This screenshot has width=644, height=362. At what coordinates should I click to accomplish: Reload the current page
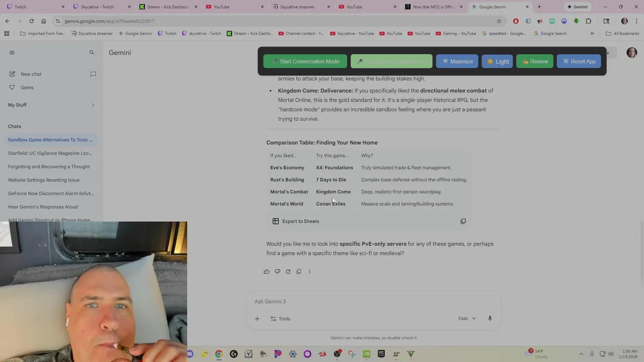[x=31, y=21]
